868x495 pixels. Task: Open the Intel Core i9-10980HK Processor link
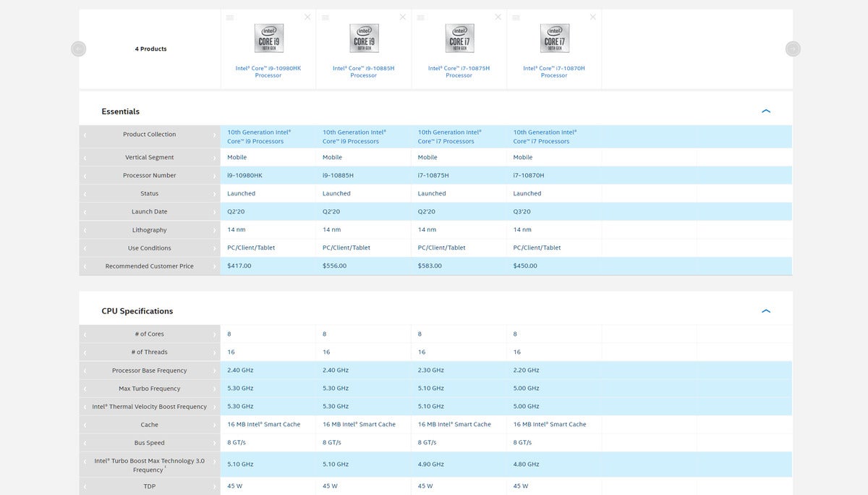(x=268, y=72)
